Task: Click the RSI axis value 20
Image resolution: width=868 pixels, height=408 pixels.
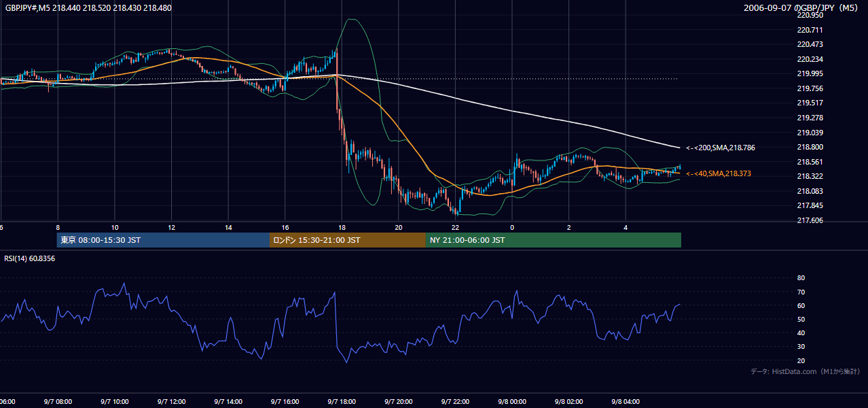Action: point(801,360)
